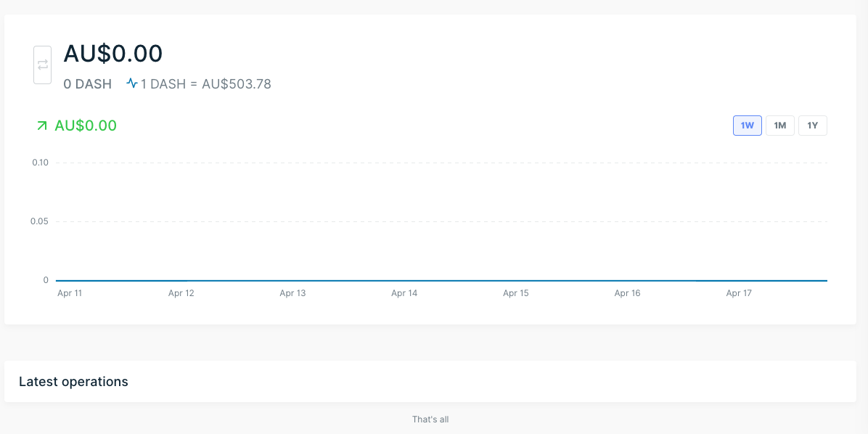Click the AU$0.00 balance heading
Viewport: 868px width, 434px height.
pos(113,53)
